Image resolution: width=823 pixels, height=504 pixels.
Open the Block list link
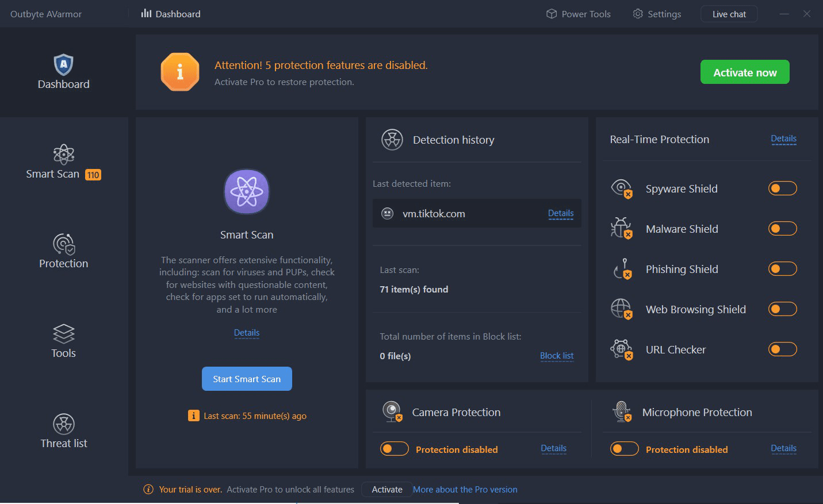click(x=557, y=356)
